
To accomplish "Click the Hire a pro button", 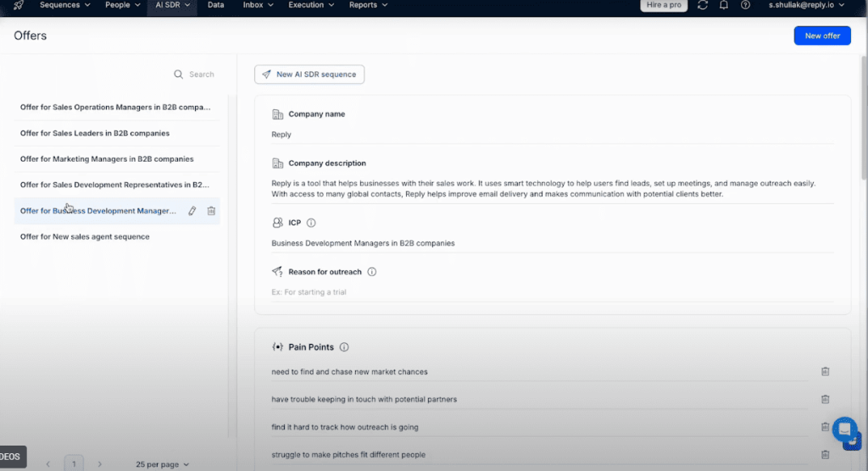I will coord(664,5).
